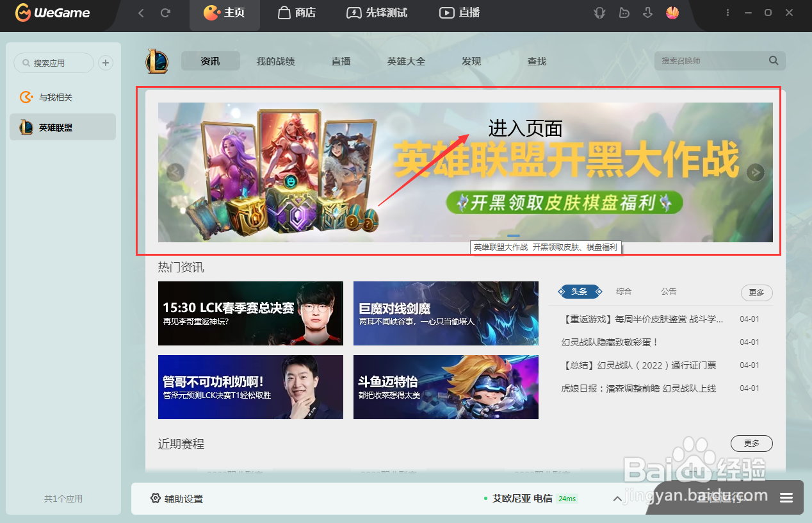812x523 pixels.
Task: Select the active banner page indicator
Action: [514, 236]
